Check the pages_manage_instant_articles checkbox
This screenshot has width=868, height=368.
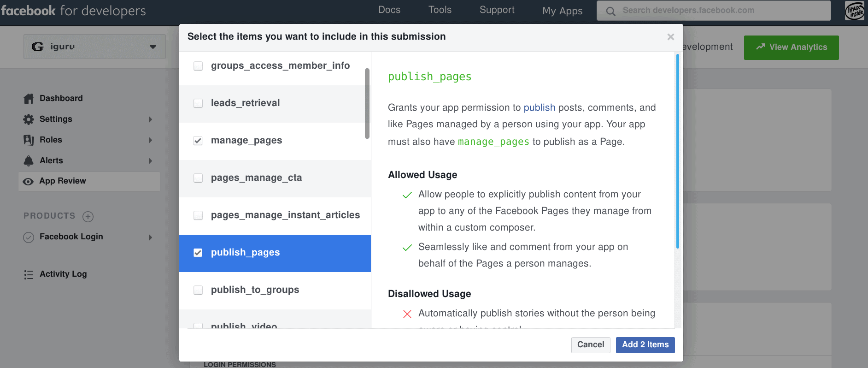click(198, 215)
